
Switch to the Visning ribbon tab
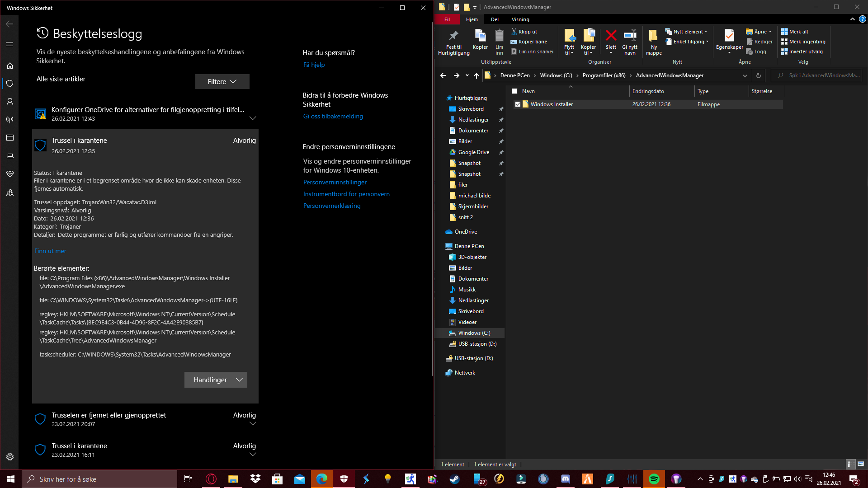tap(520, 19)
